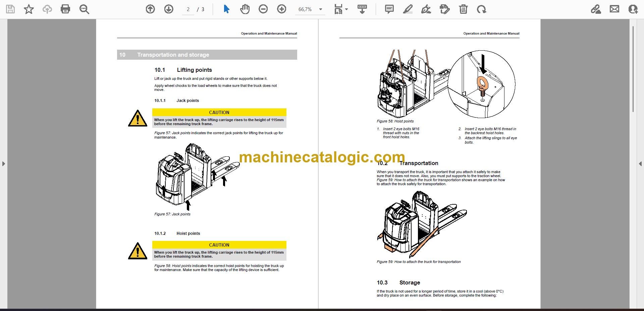This screenshot has height=311, width=644.
Task: Click the read mode scrolling tool icon
Action: pyautogui.click(x=362, y=9)
